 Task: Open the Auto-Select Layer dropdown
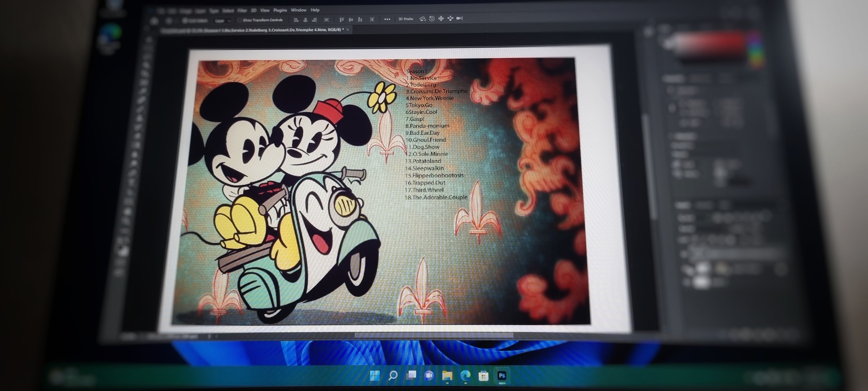tap(222, 21)
